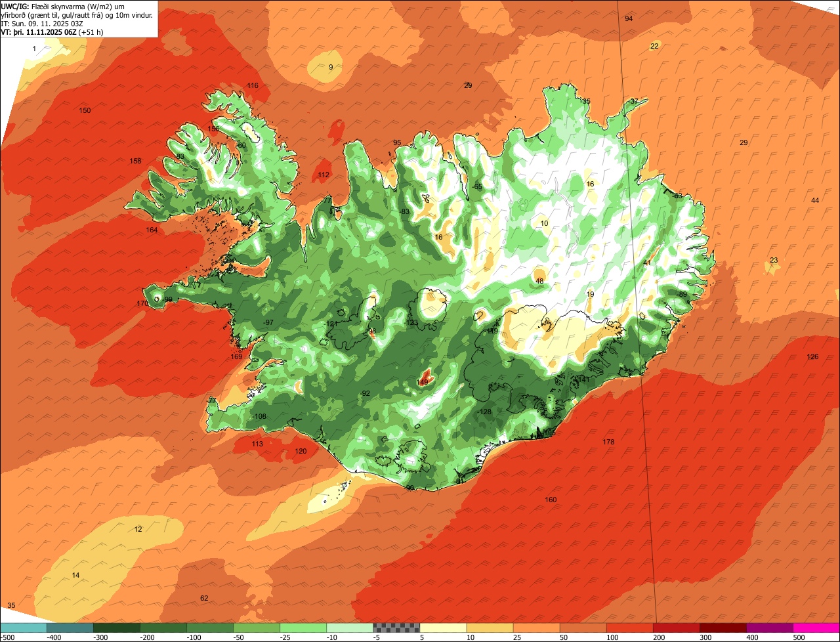This screenshot has height=642, width=840.
Task: Click the map value -108 on the Reykjanes peninsula
Action: pos(259,417)
